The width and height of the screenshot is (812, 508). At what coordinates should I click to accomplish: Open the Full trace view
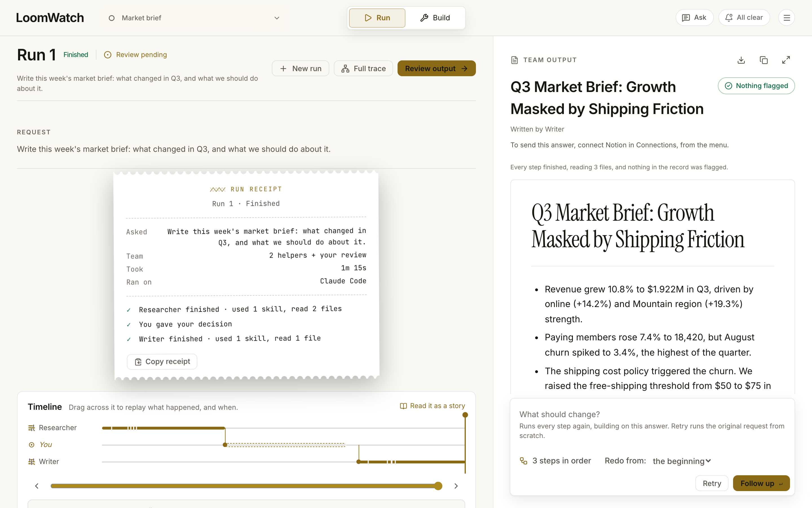point(363,69)
